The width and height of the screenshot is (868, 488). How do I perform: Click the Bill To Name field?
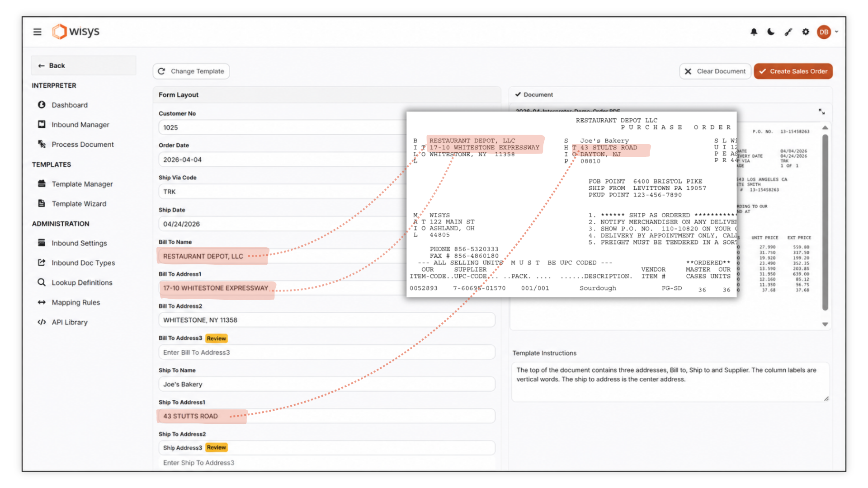[283, 256]
